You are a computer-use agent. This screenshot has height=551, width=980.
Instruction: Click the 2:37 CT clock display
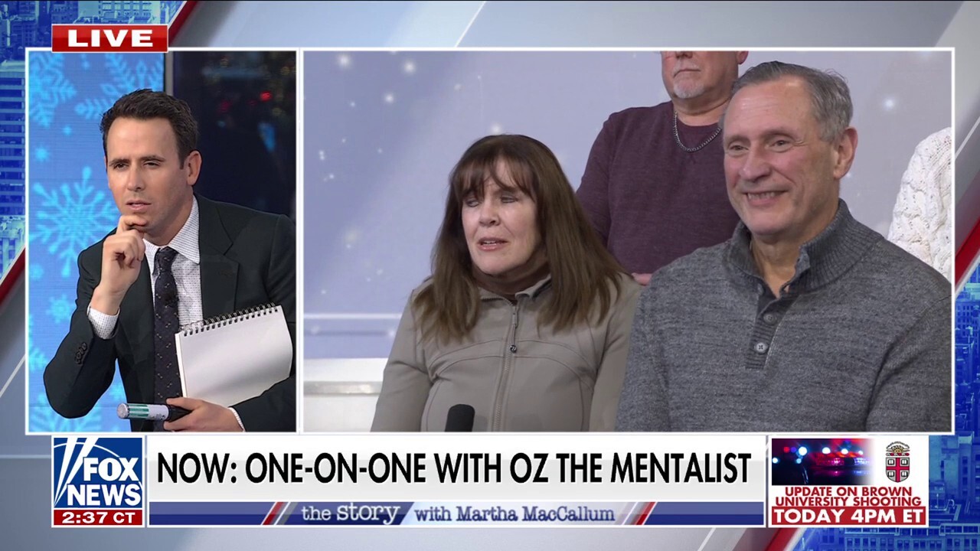point(98,517)
